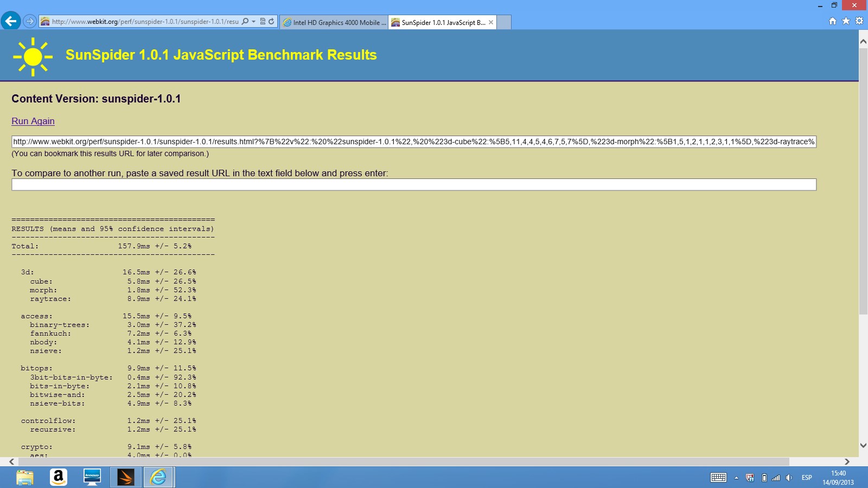Screen dimensions: 868x488
Task: Click the Run Again link
Action: click(33, 121)
